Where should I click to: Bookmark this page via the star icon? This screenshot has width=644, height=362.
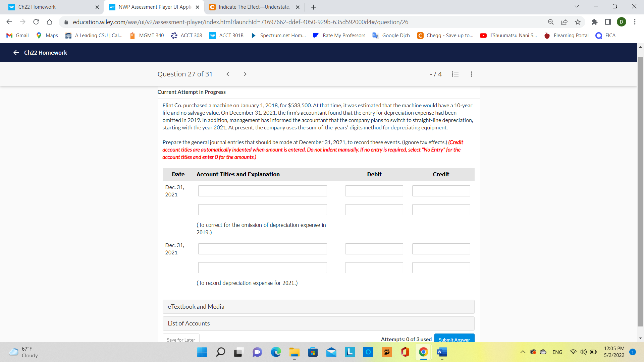578,22
